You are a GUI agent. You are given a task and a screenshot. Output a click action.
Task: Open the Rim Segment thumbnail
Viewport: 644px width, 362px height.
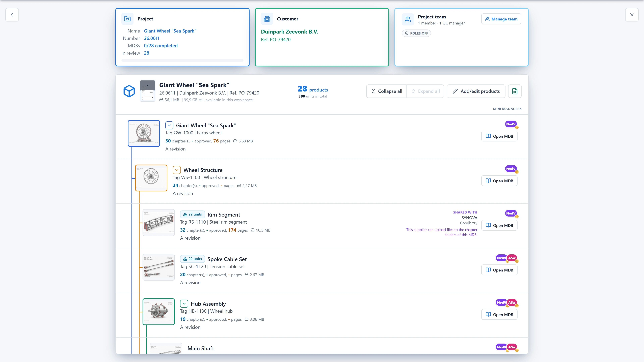pyautogui.click(x=158, y=223)
